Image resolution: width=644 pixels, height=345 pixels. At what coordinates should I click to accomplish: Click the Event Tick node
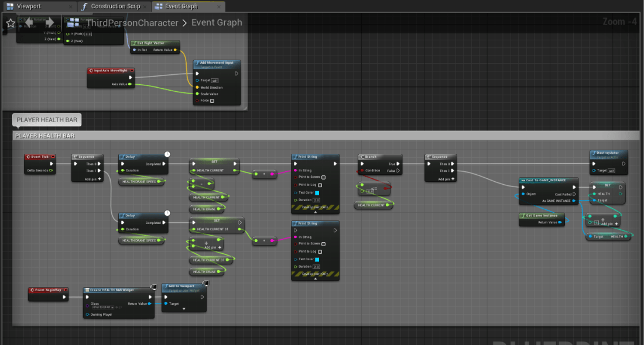[40, 157]
